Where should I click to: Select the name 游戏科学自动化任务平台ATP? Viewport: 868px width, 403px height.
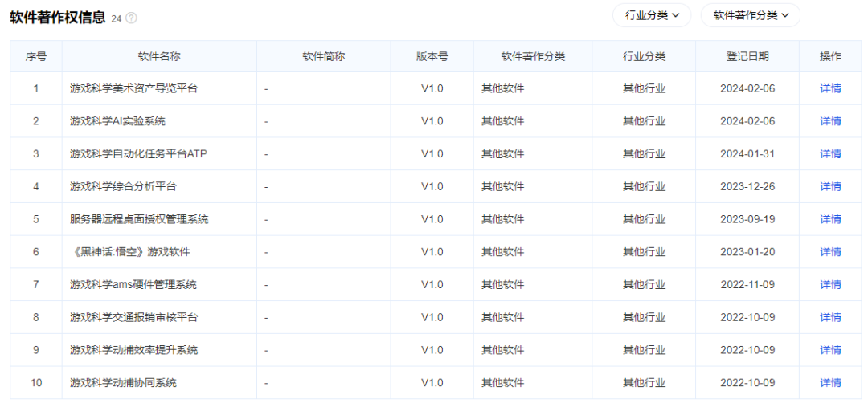(x=138, y=153)
